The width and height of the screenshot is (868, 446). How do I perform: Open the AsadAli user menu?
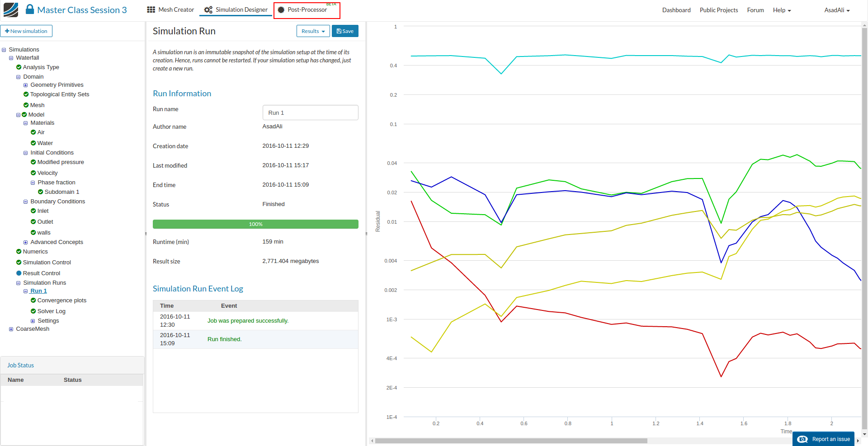click(x=836, y=10)
